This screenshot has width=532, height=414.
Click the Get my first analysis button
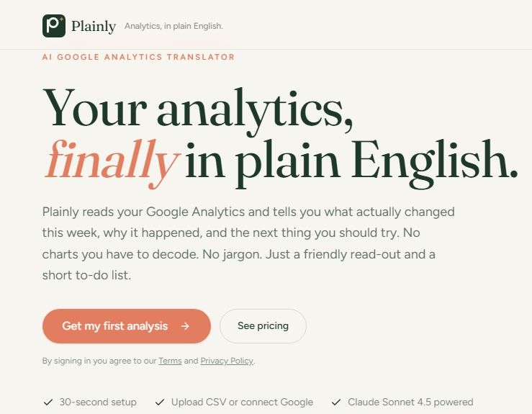[127, 325]
